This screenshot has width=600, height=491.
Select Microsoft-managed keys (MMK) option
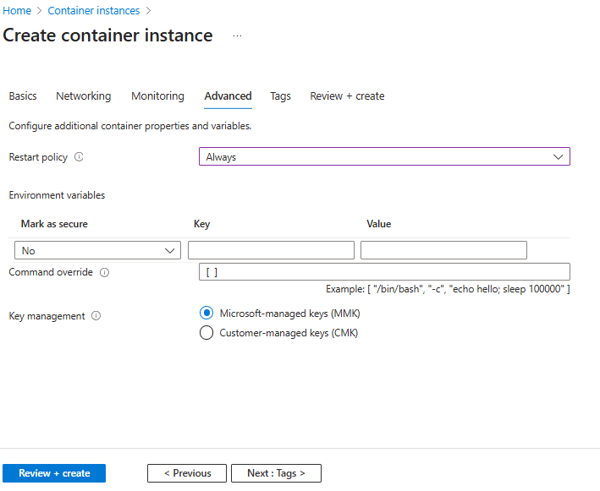[x=207, y=313]
